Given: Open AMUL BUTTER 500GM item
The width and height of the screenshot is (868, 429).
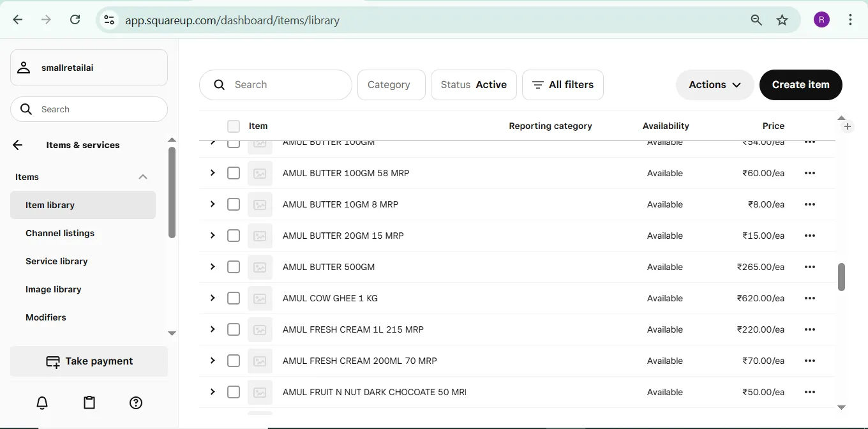Looking at the screenshot, I should click(x=329, y=267).
